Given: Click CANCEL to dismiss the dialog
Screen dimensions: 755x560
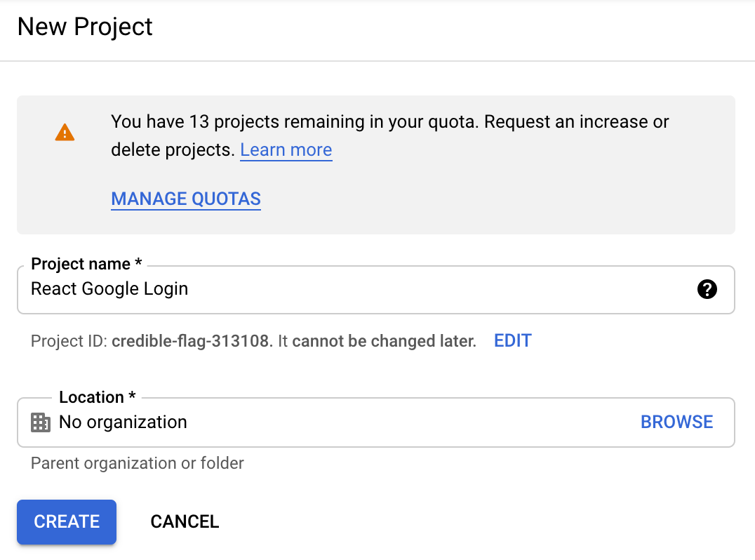Looking at the screenshot, I should click(x=185, y=522).
